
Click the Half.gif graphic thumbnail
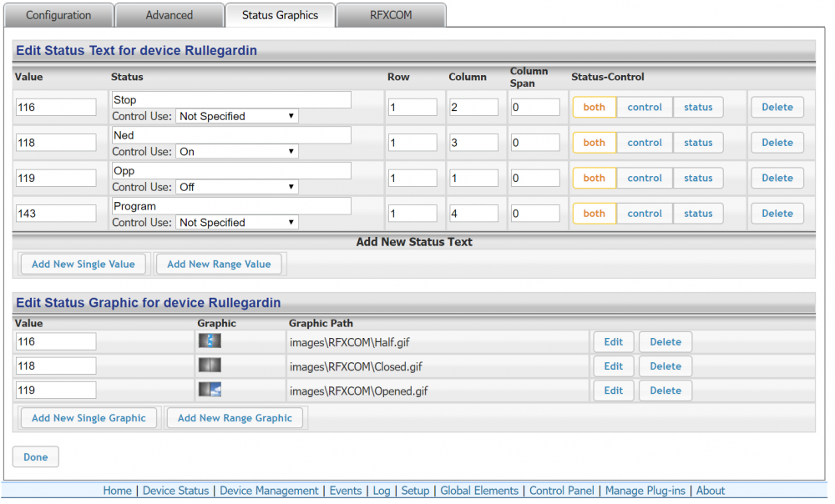(x=210, y=341)
